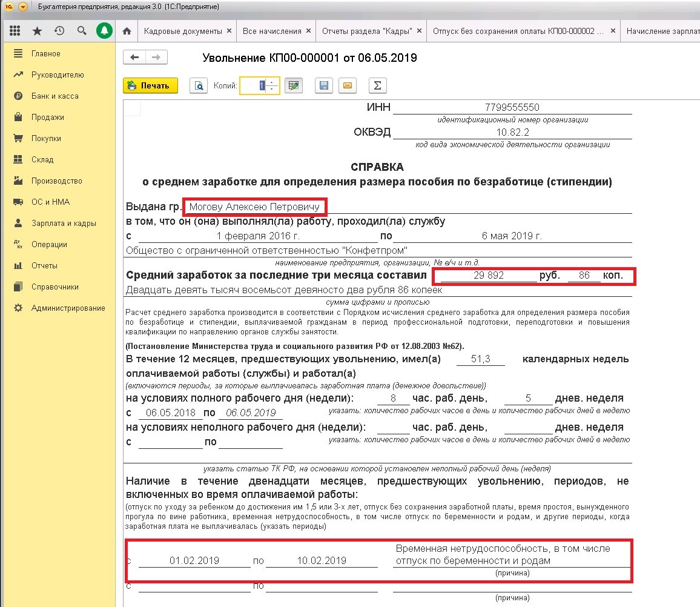Viewport: 700px width, 607px height.
Task: Click the Главное hamburger icon
Action: point(18,53)
